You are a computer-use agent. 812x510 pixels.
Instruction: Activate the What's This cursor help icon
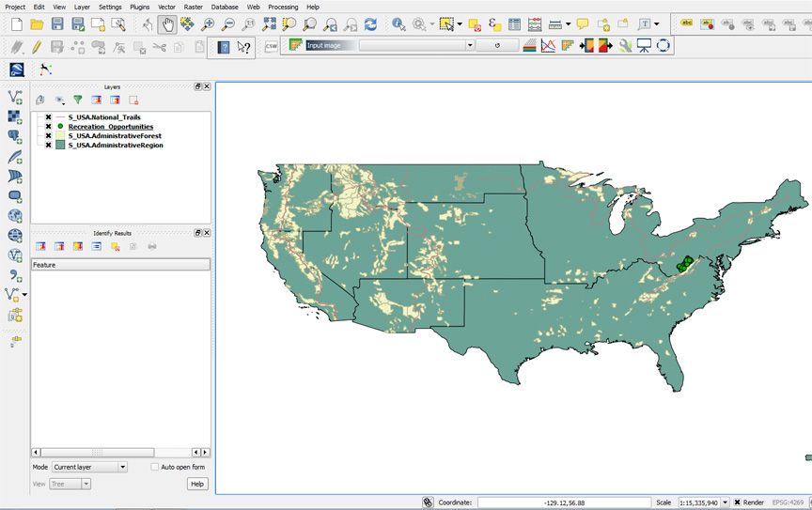(x=243, y=48)
